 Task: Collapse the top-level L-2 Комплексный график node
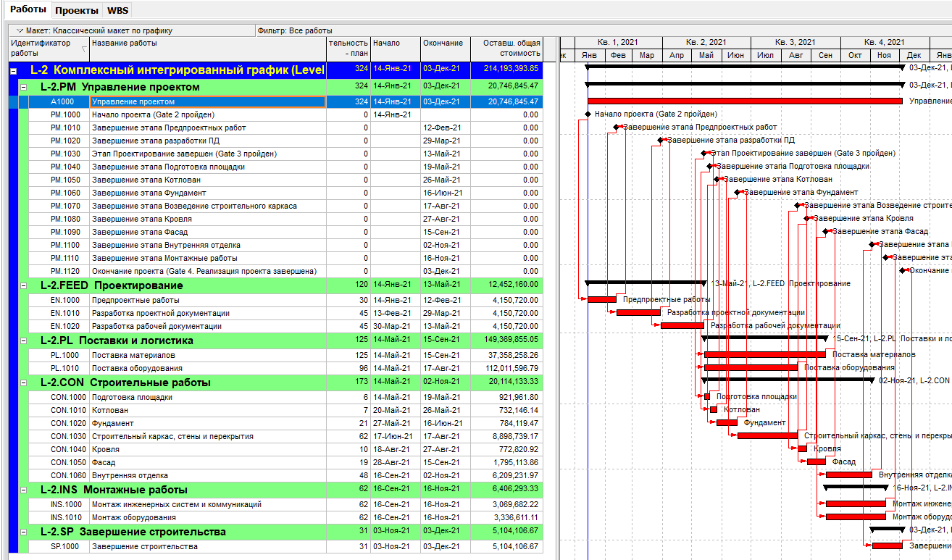pos(14,70)
